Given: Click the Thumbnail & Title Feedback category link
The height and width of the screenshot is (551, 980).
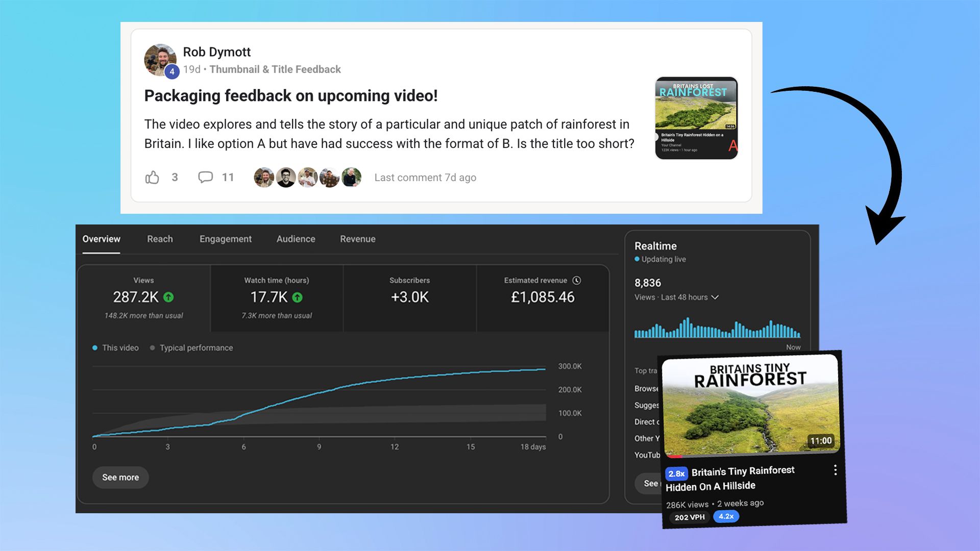Looking at the screenshot, I should pos(275,69).
